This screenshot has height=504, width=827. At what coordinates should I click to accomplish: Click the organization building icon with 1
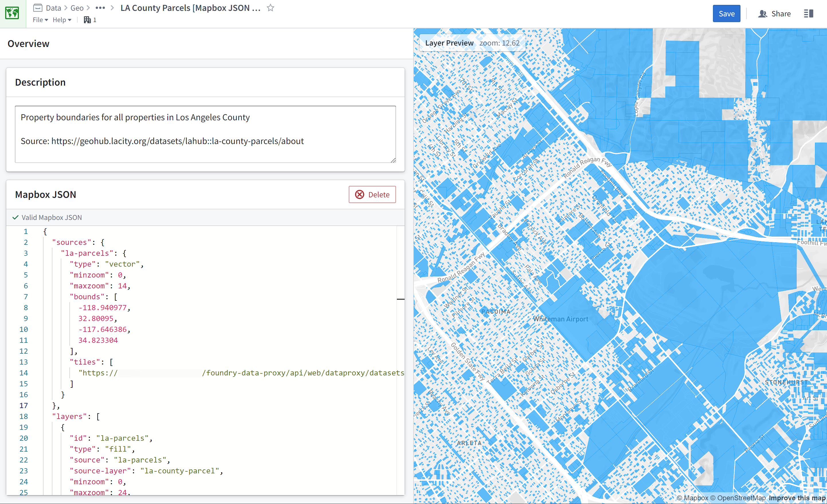tap(90, 20)
